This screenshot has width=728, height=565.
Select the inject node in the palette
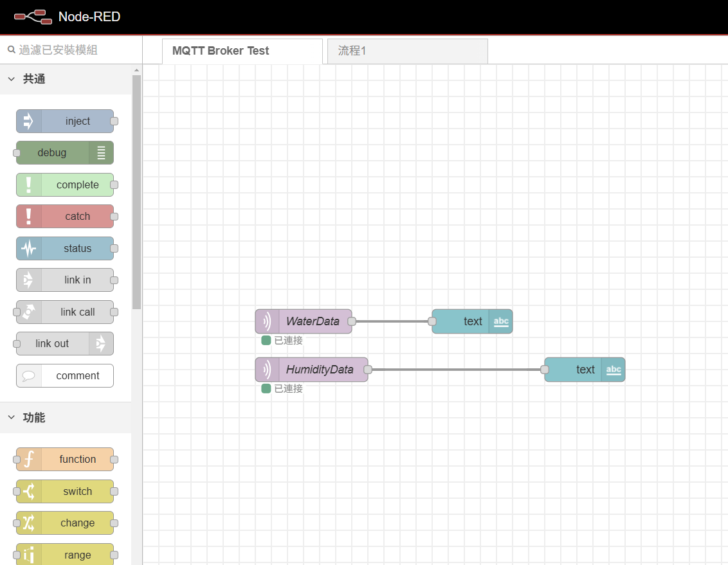point(64,121)
